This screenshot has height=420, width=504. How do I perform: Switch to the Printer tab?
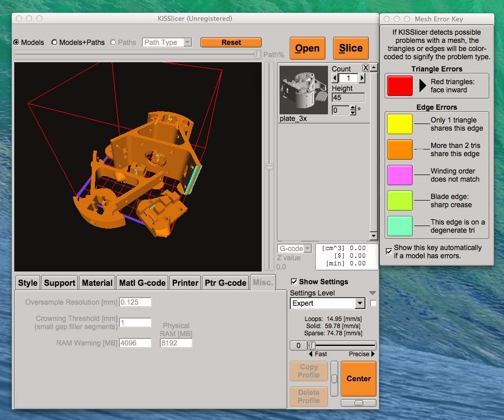(185, 283)
